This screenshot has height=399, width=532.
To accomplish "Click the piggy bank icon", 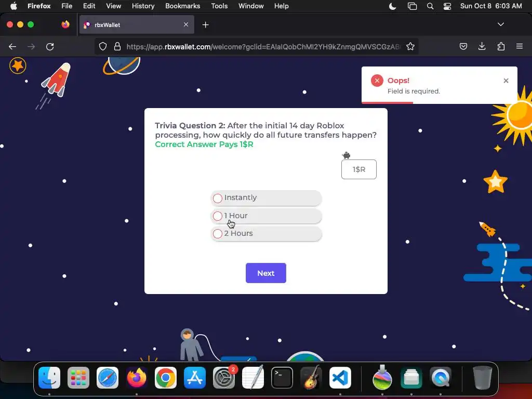I will click(346, 155).
